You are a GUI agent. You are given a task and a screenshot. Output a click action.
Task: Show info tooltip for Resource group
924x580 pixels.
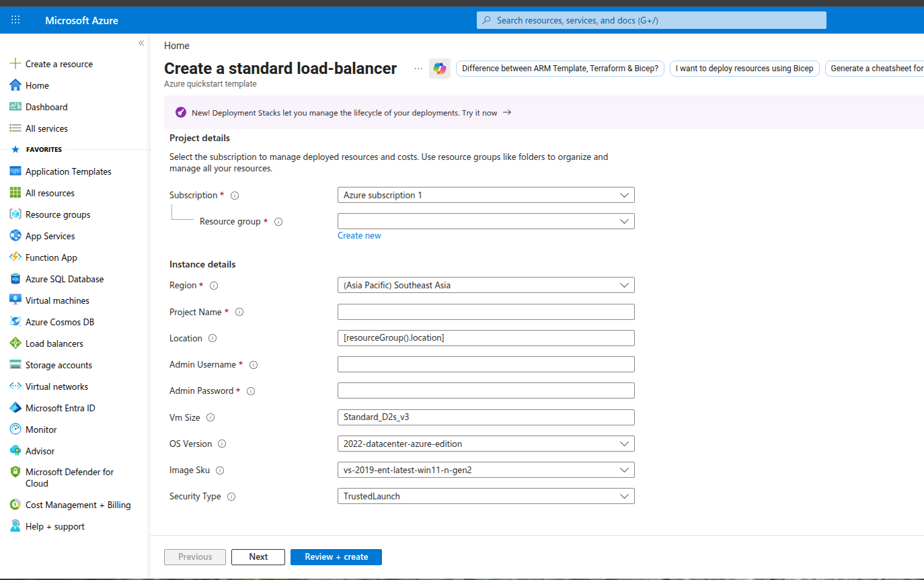tap(278, 222)
